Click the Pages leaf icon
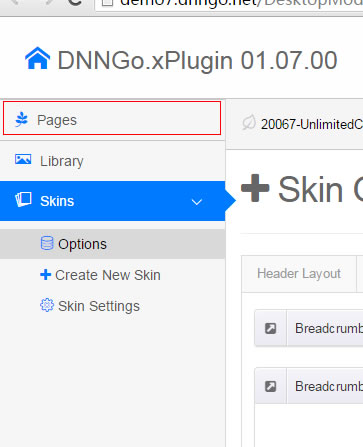 pyautogui.click(x=22, y=119)
